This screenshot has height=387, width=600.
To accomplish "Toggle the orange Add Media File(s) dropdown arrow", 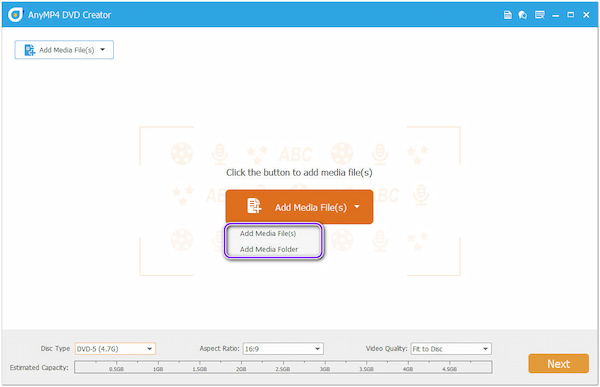I will 357,207.
